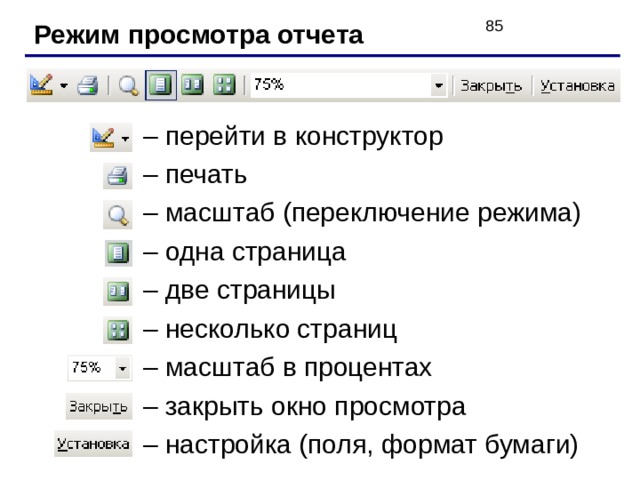
Task: Click Установка beside 'настройка (поля, формат бумаги)'
Action: point(93,444)
